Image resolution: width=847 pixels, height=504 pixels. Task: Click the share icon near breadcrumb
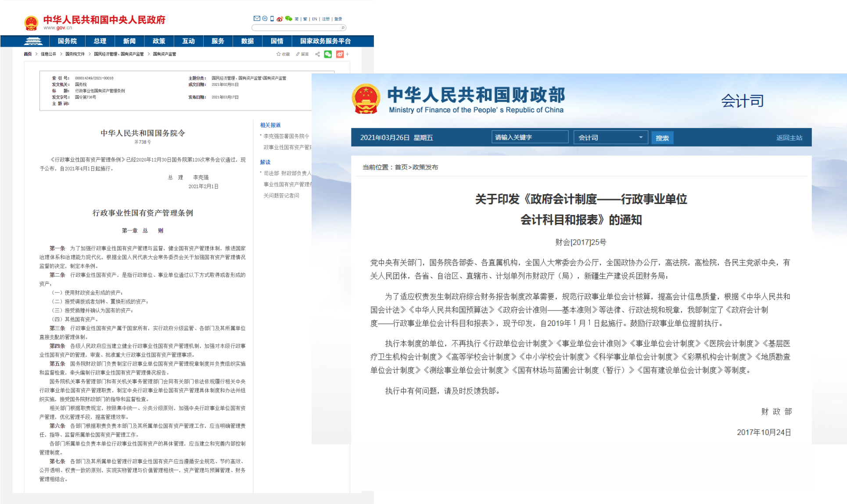(x=317, y=54)
